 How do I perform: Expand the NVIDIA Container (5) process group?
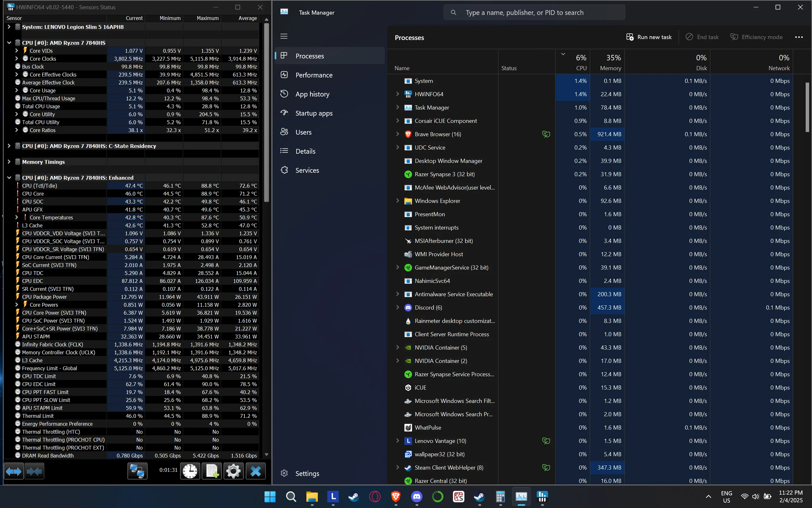398,347
